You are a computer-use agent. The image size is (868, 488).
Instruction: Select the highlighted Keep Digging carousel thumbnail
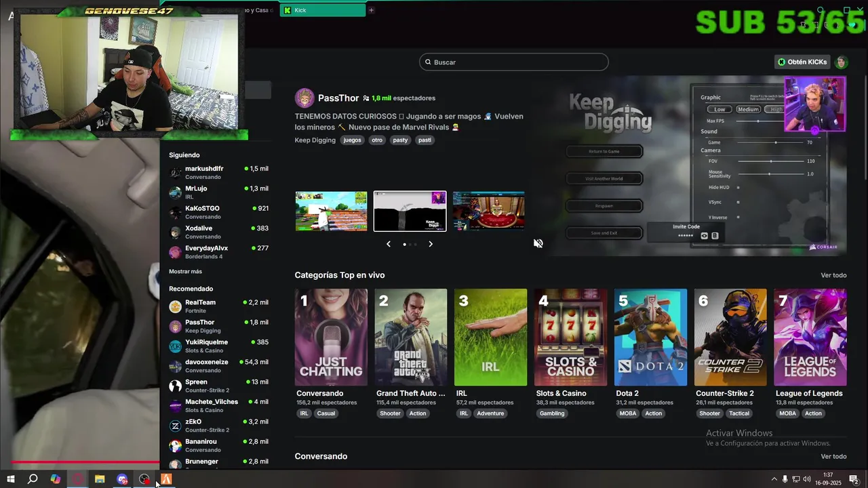(410, 211)
